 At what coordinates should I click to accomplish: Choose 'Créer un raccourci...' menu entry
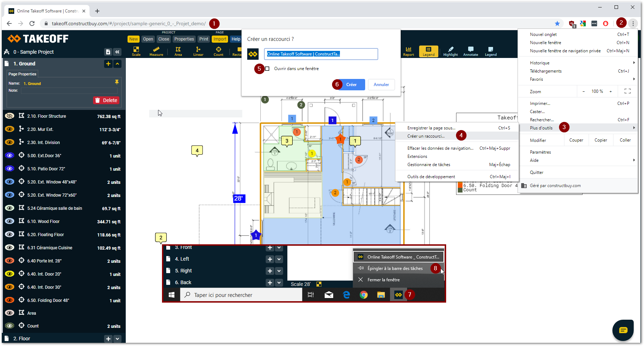click(x=426, y=136)
